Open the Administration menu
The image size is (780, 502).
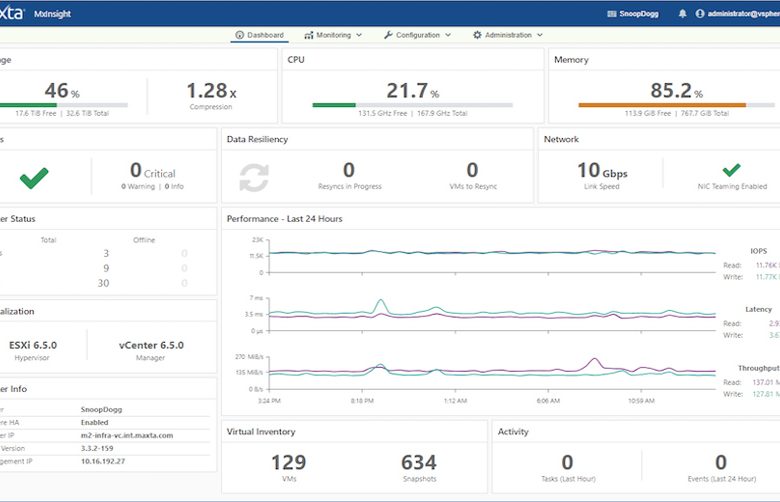[507, 35]
